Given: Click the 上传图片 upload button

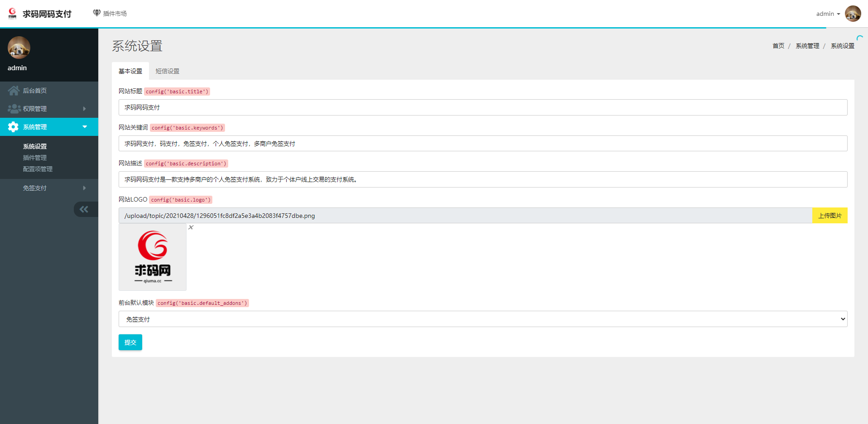Looking at the screenshot, I should (x=830, y=216).
